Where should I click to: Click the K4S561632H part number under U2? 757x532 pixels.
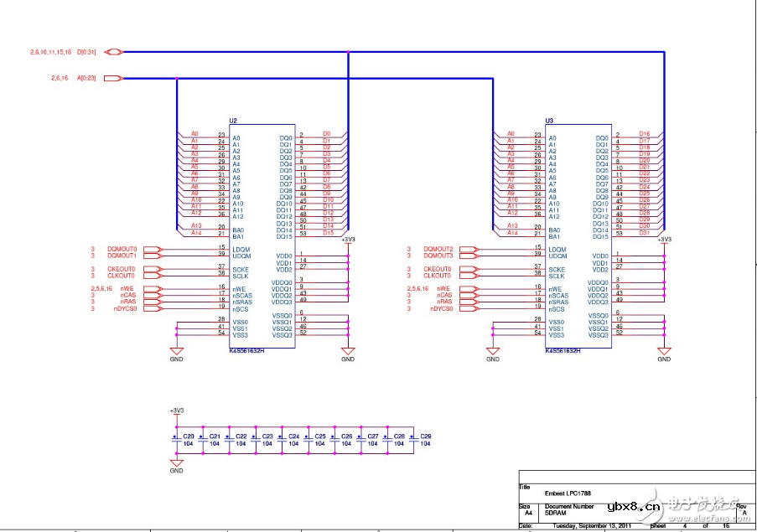pyautogui.click(x=246, y=353)
